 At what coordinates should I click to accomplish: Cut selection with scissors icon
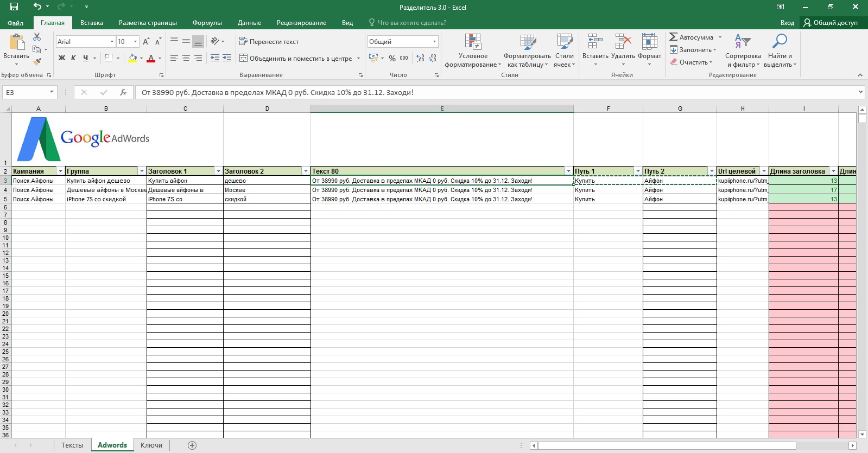(37, 37)
